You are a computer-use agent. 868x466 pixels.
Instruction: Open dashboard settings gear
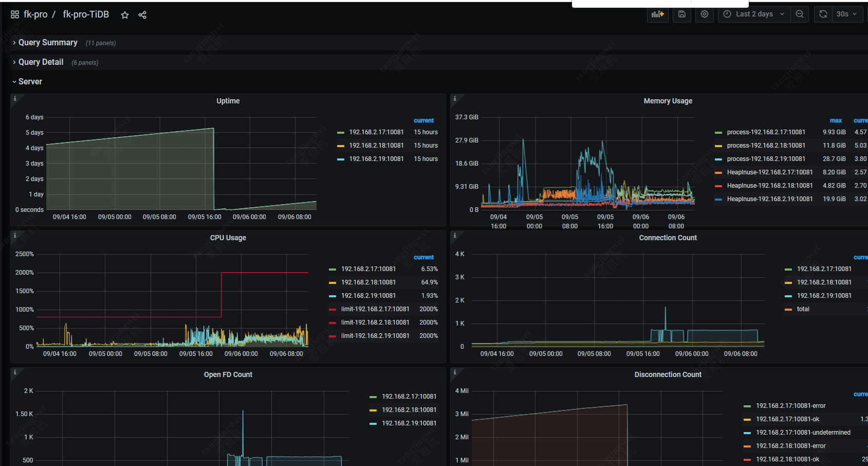click(705, 14)
